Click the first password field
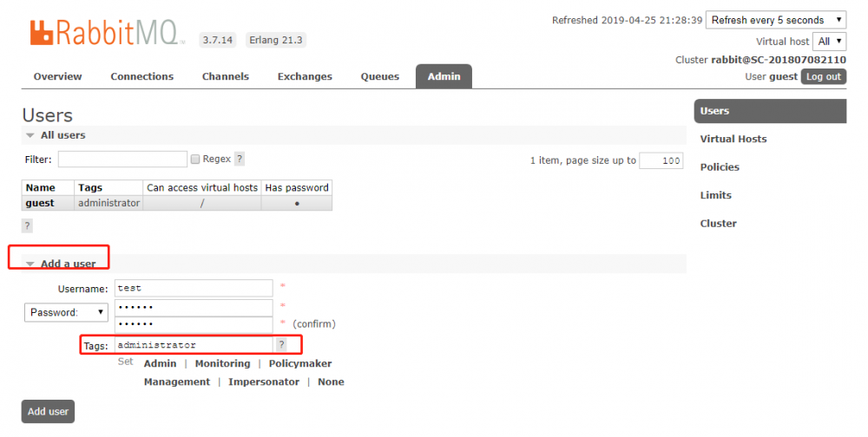 [x=194, y=308]
